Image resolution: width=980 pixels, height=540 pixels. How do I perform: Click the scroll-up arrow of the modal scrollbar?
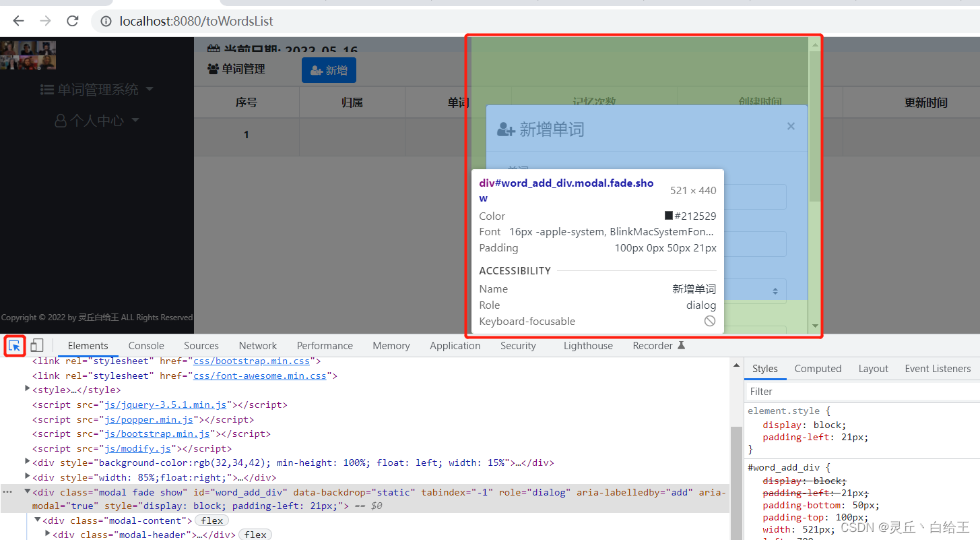pyautogui.click(x=815, y=45)
